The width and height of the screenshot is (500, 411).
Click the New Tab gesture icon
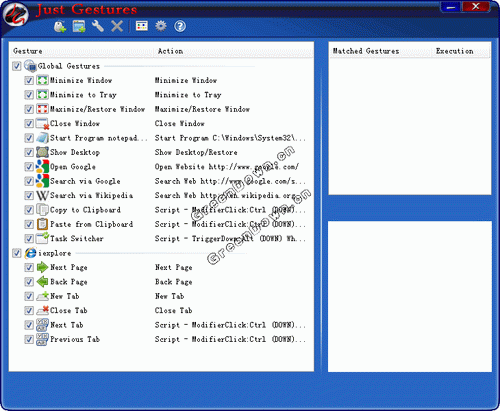coord(42,296)
